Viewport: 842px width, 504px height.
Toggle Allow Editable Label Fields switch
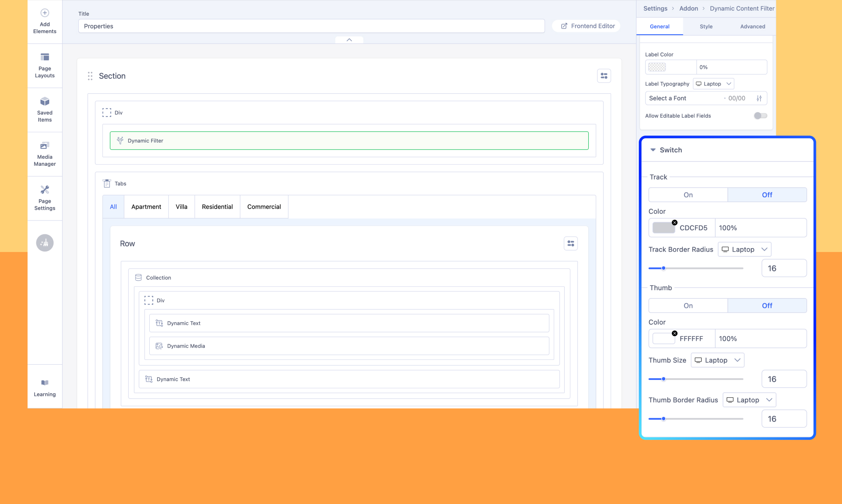point(760,116)
